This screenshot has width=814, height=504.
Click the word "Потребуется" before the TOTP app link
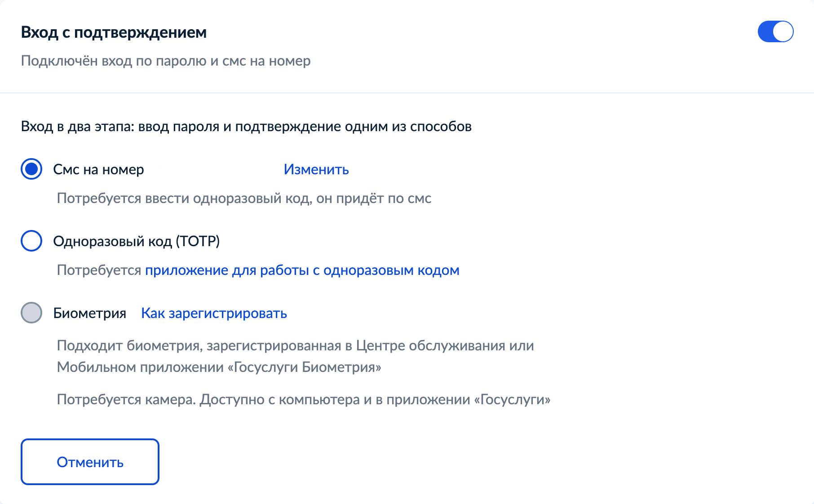[x=99, y=270]
